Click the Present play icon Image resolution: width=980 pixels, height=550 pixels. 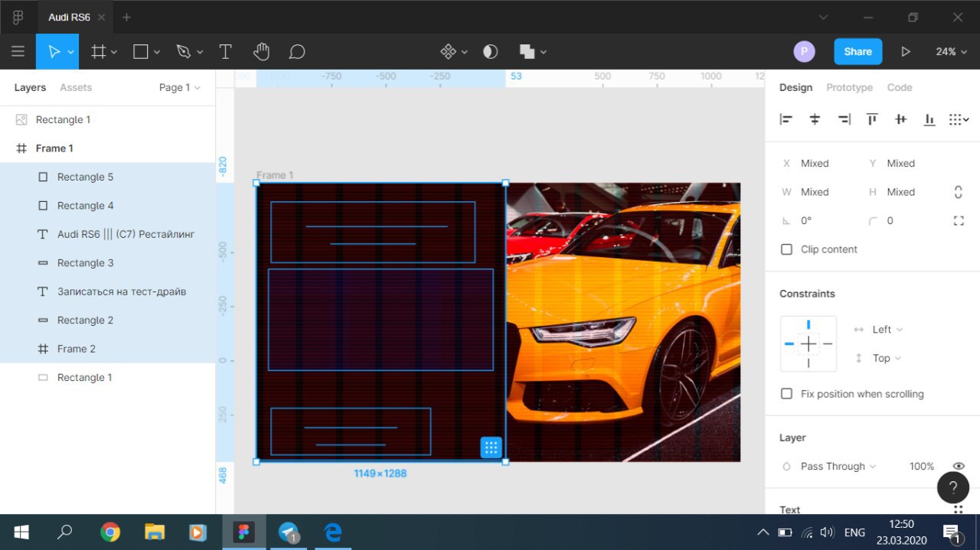point(906,51)
